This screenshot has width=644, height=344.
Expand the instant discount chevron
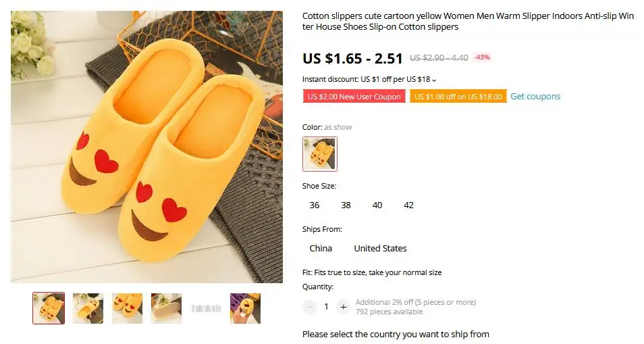point(434,80)
